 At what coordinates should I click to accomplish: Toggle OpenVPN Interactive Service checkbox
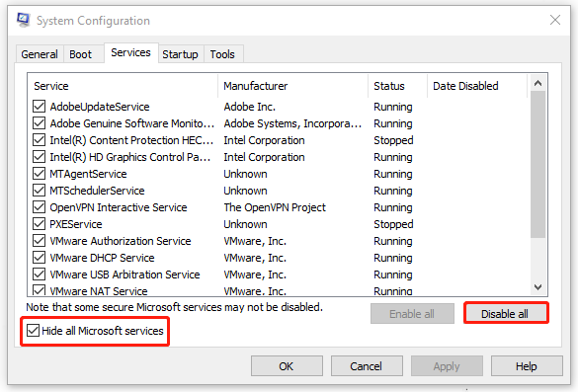[40, 207]
